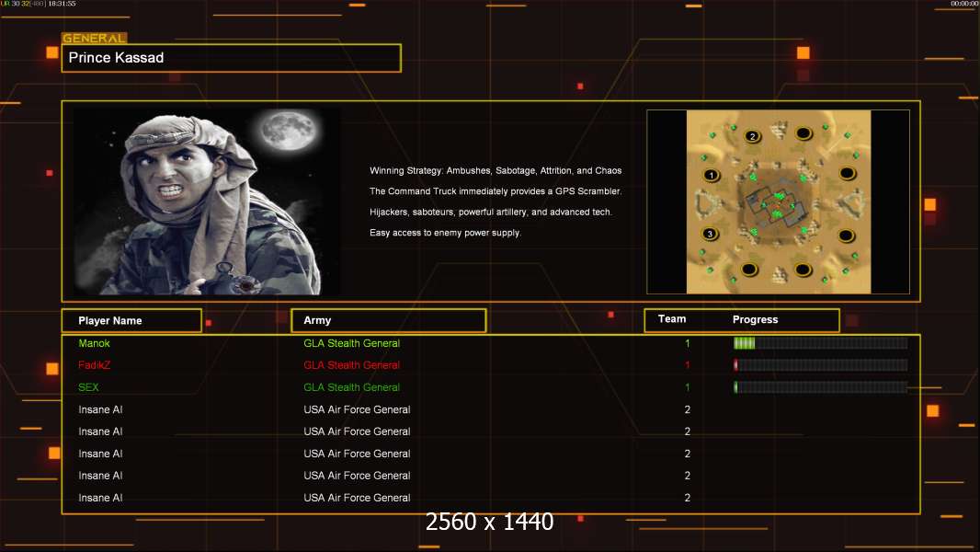Click the Progress column header
The width and height of the screenshot is (980, 552).
click(755, 319)
